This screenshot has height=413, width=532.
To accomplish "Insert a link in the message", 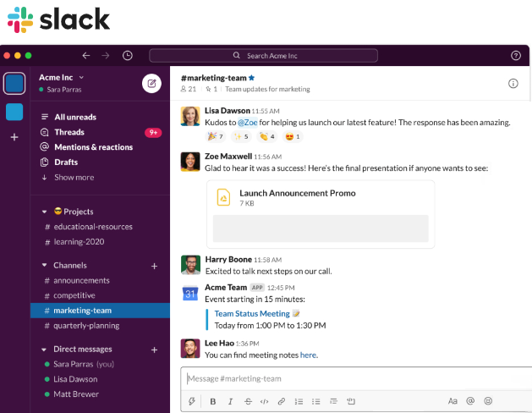I will (282, 401).
